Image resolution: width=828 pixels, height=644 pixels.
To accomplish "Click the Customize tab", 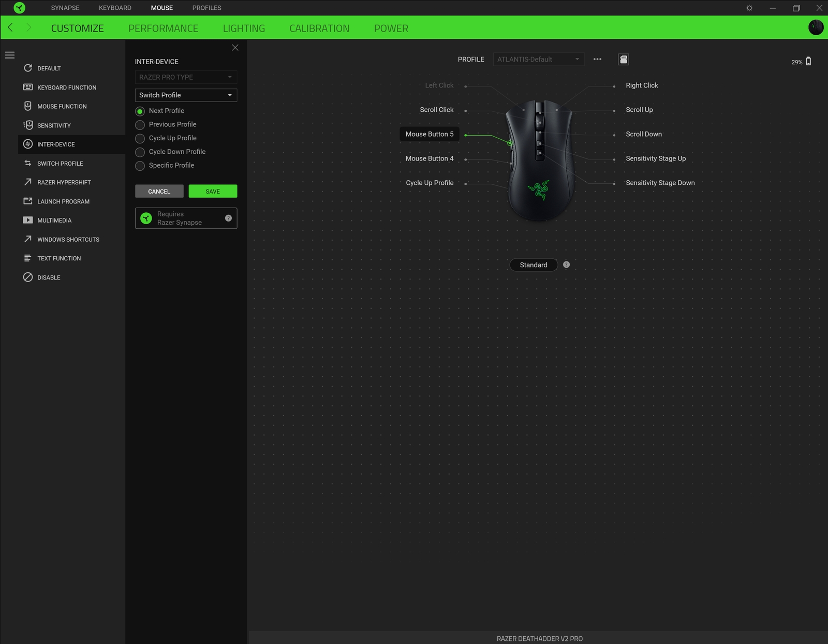I will [x=78, y=28].
